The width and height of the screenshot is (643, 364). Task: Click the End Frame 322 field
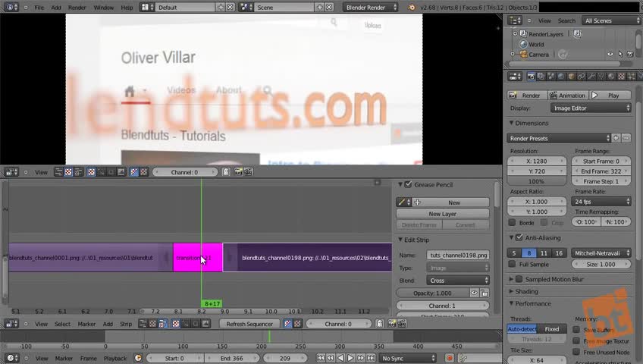pyautogui.click(x=601, y=171)
